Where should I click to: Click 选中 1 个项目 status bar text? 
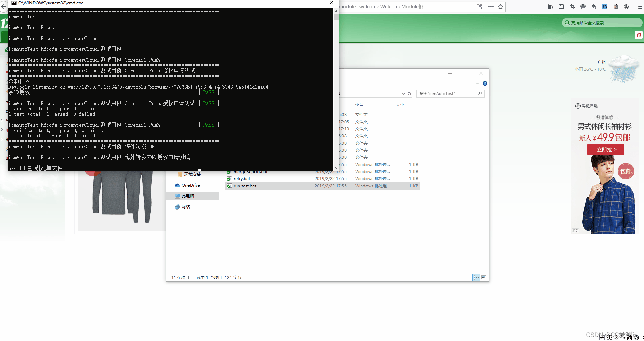209,278
